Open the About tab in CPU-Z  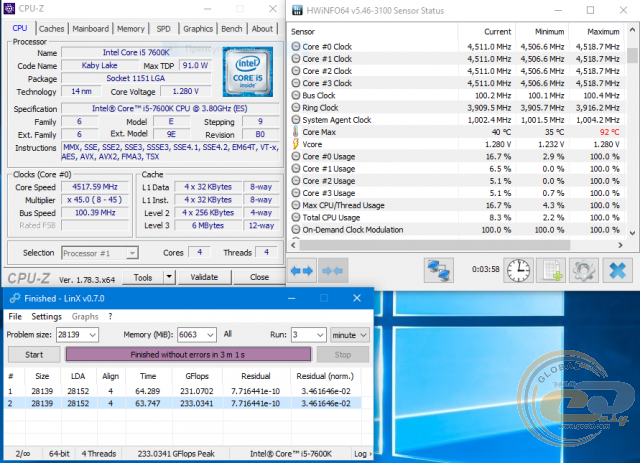[262, 29]
